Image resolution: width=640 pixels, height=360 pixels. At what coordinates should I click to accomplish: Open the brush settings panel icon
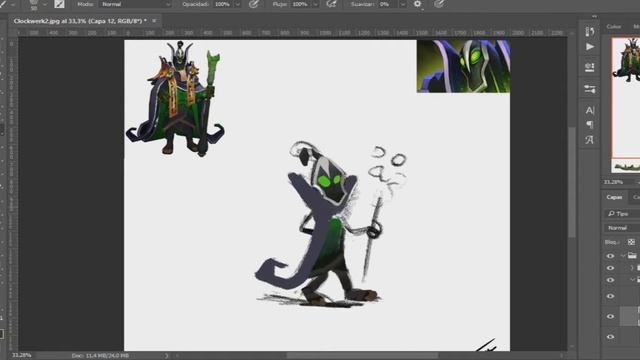click(x=60, y=4)
